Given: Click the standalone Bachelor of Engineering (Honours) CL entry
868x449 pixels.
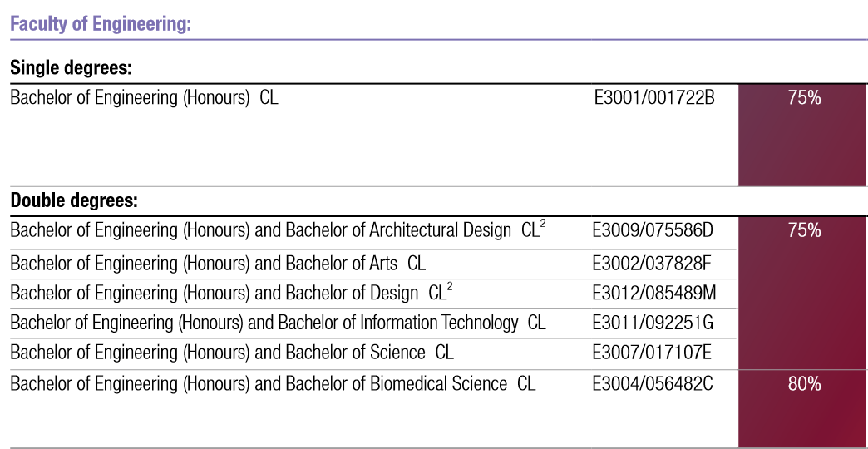Looking at the screenshot, I should pos(144,97).
